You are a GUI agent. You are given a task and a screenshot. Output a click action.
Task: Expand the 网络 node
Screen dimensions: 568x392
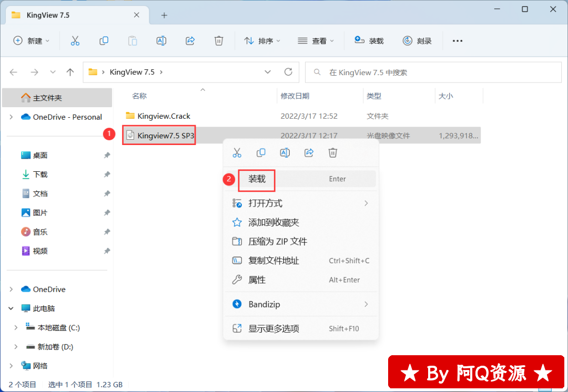11,366
